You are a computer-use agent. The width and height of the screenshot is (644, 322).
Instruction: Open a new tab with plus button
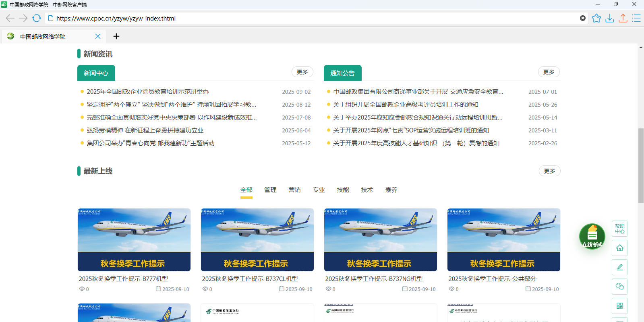[x=116, y=36]
